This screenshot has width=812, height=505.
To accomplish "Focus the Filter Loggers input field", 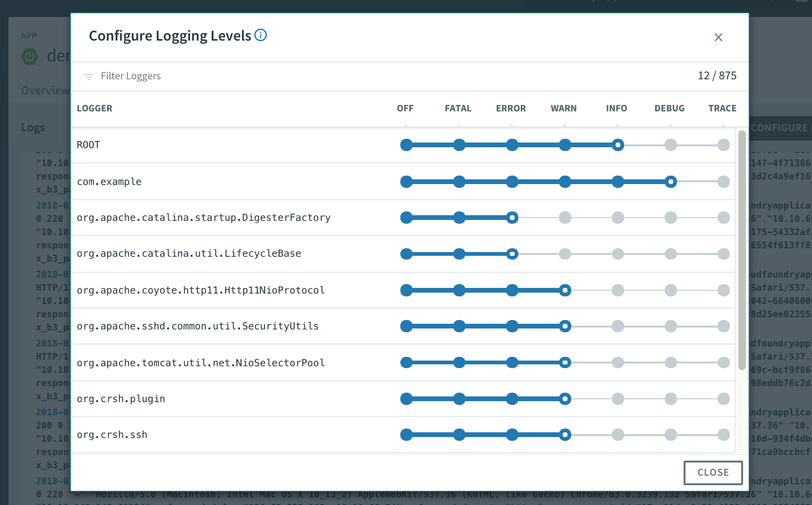I will coord(387,76).
